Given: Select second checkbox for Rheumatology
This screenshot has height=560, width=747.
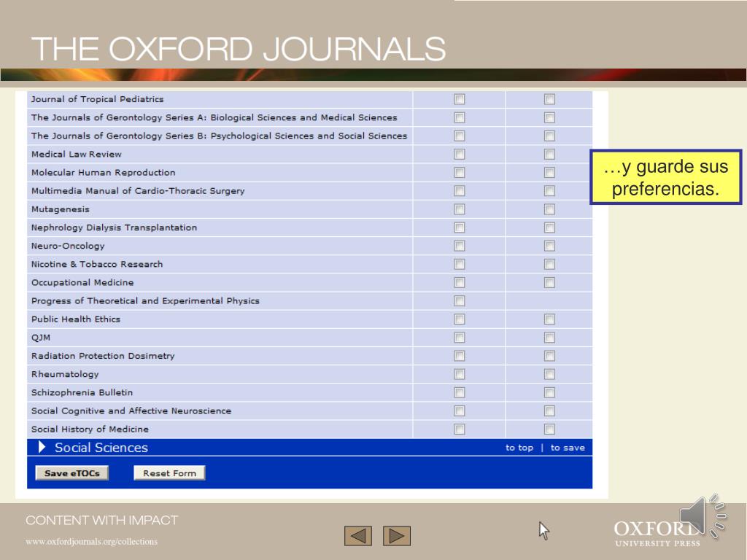Looking at the screenshot, I should (549, 374).
